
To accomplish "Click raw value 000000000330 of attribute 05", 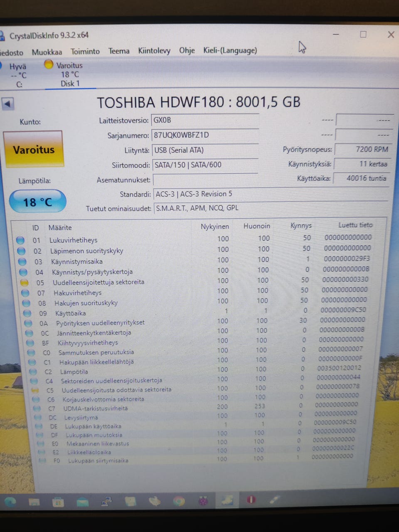I will [x=345, y=279].
